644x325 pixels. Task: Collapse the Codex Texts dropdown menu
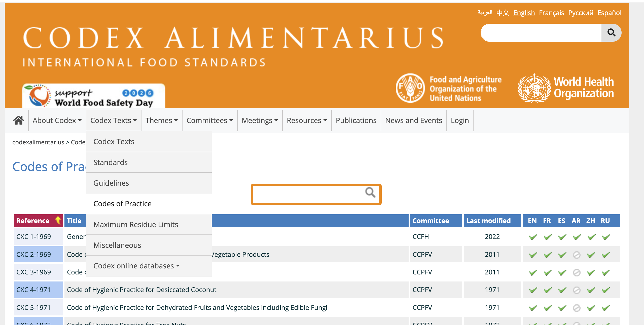[x=114, y=120]
